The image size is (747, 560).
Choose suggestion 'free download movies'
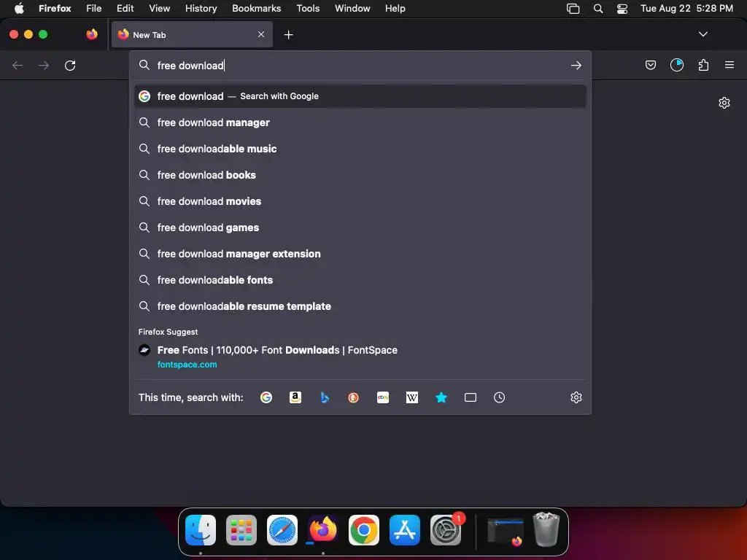(x=360, y=201)
